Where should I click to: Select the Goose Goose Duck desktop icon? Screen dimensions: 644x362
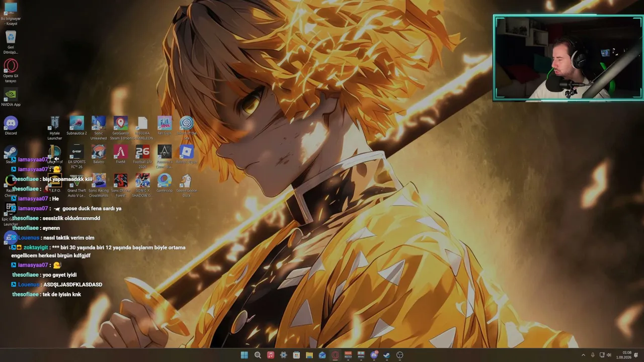tap(187, 186)
